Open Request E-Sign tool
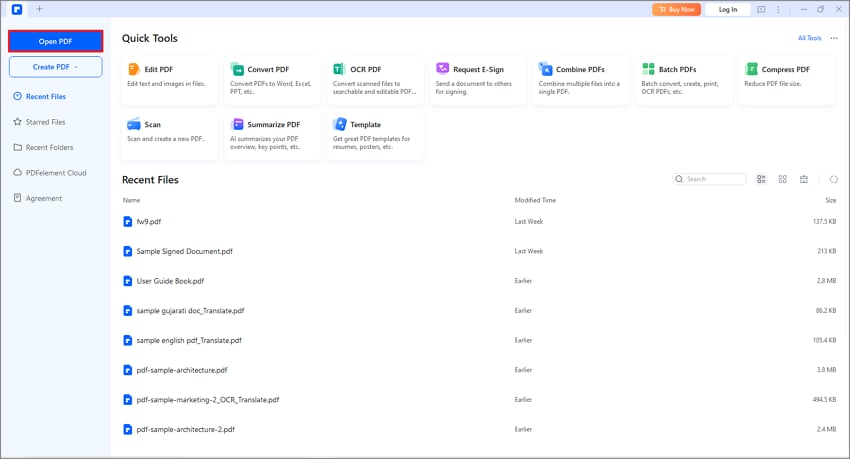Screen dimensions: 850x459 pos(478,81)
